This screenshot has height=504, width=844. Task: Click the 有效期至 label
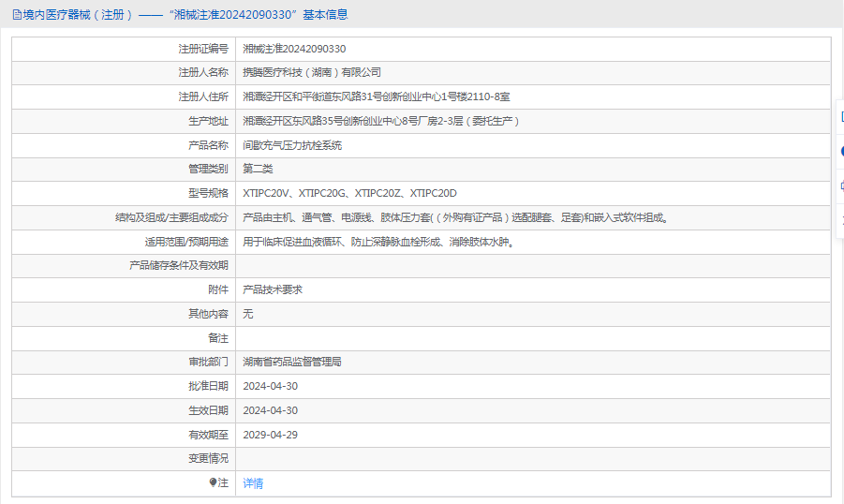208,435
